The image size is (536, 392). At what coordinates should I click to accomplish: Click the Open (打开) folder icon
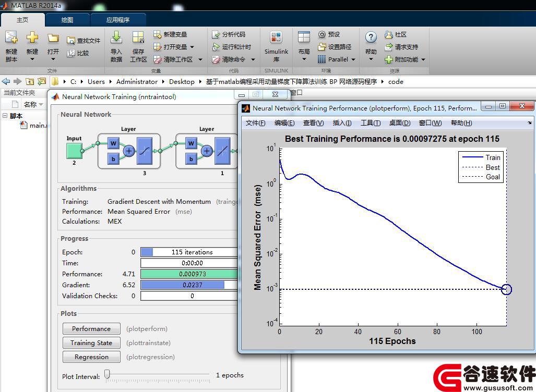point(53,38)
